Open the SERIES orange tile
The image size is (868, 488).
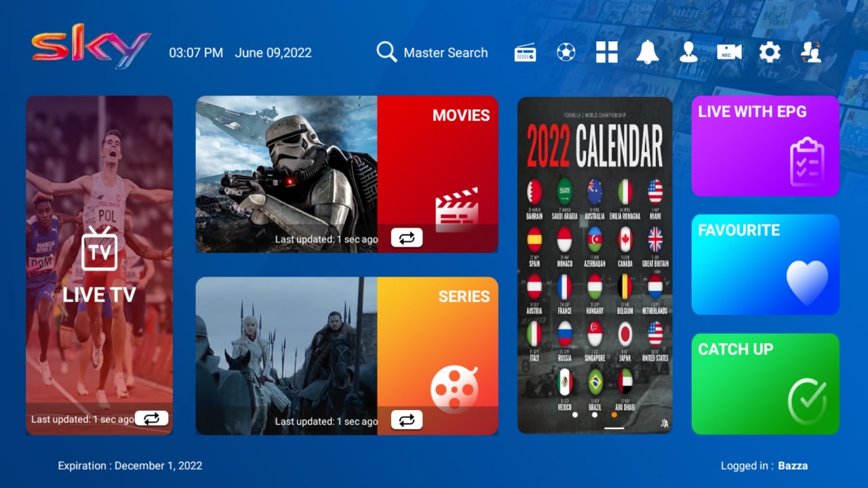[437, 356]
